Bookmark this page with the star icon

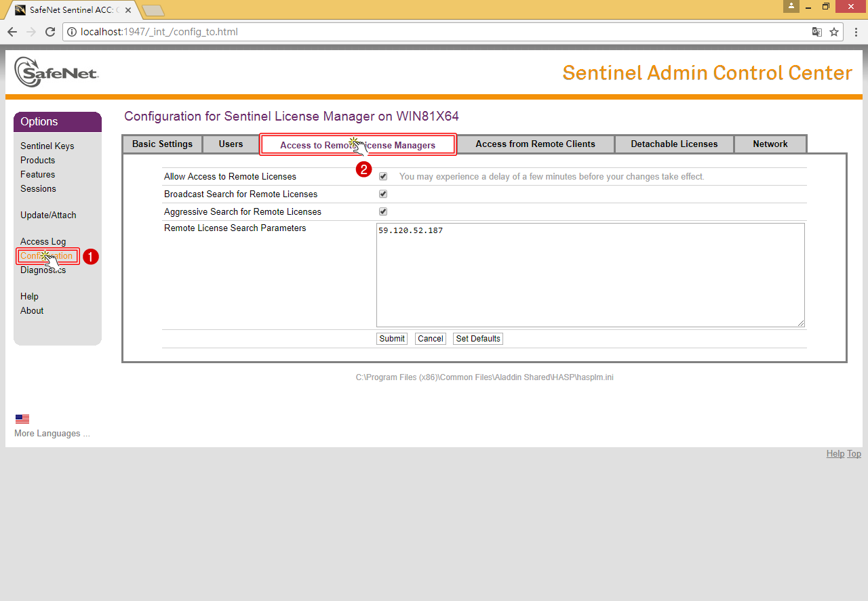coord(834,32)
